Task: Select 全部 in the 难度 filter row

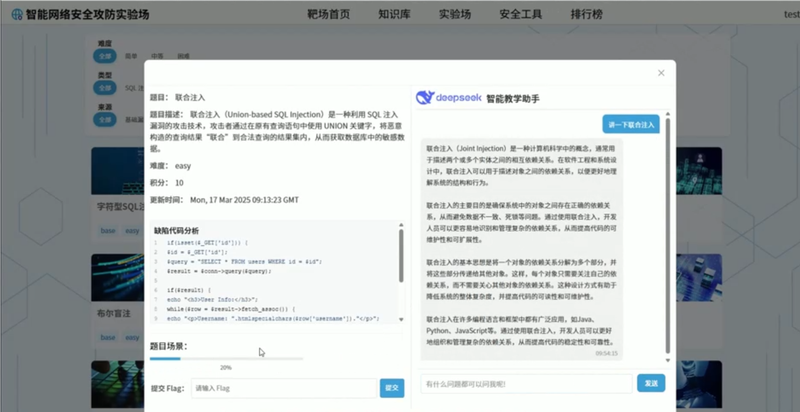Action: pyautogui.click(x=105, y=56)
